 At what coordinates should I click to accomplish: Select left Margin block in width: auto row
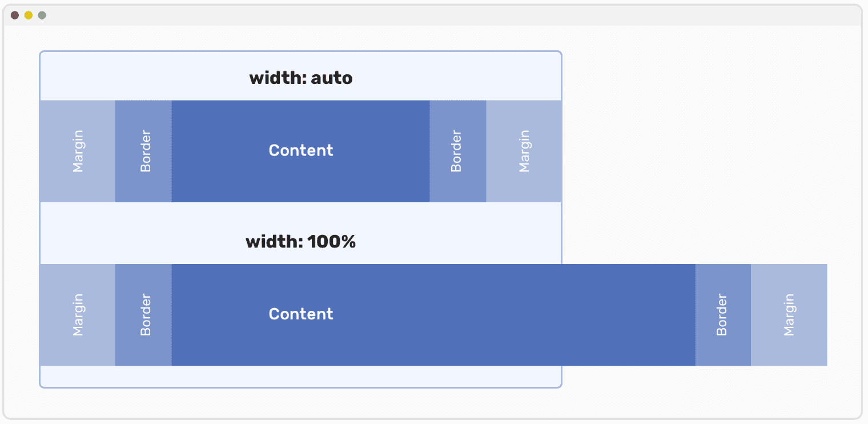coord(78,151)
